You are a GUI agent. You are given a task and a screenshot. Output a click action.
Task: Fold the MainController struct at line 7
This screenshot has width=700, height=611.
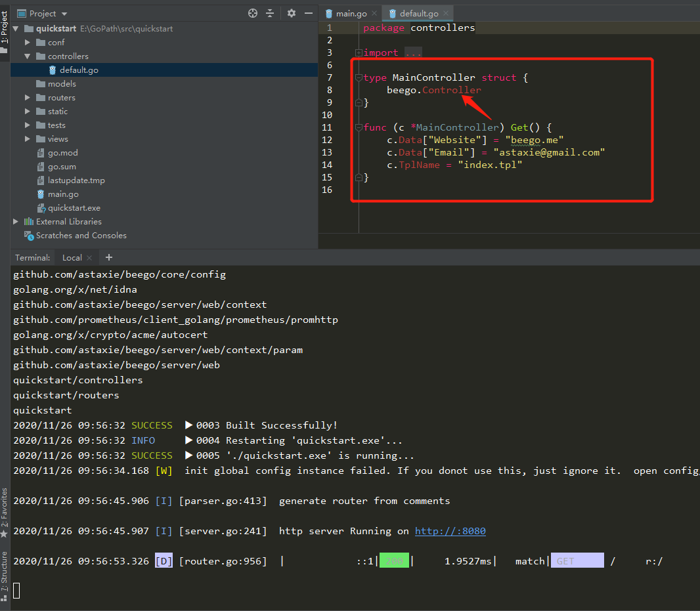[x=359, y=77]
